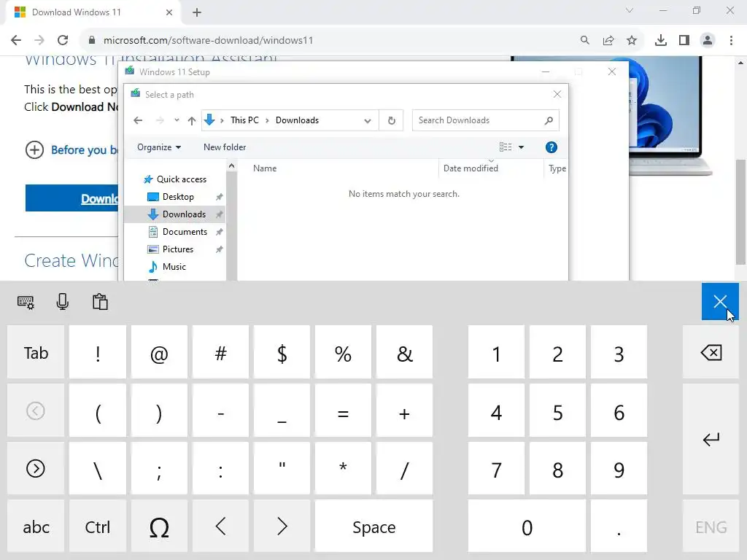The image size is (747, 560).
Task: Click the Chrome address bar URL
Action: coord(208,41)
